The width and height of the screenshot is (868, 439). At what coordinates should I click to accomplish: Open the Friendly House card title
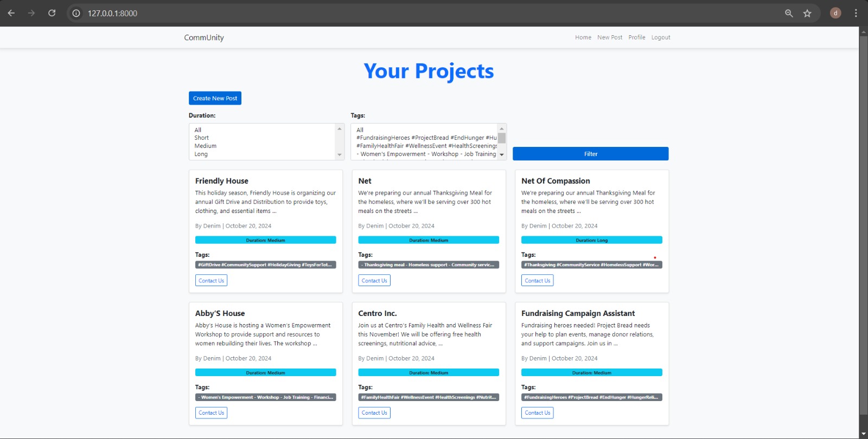click(222, 181)
